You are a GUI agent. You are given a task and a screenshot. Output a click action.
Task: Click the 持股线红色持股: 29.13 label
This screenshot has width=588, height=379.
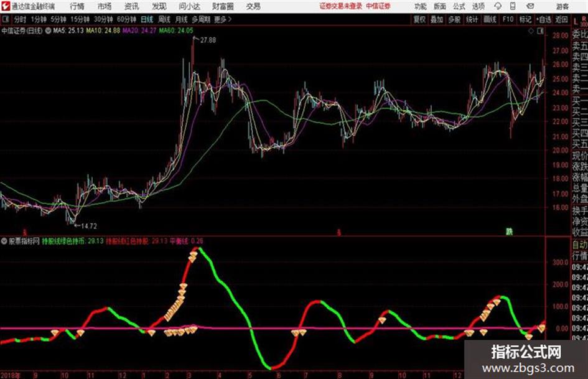(137, 241)
